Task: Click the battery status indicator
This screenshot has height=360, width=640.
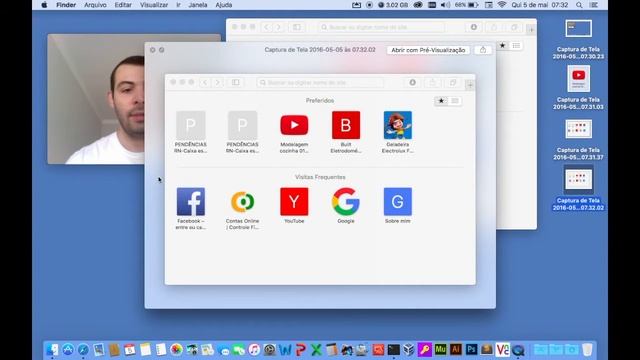Action: pyautogui.click(x=467, y=5)
